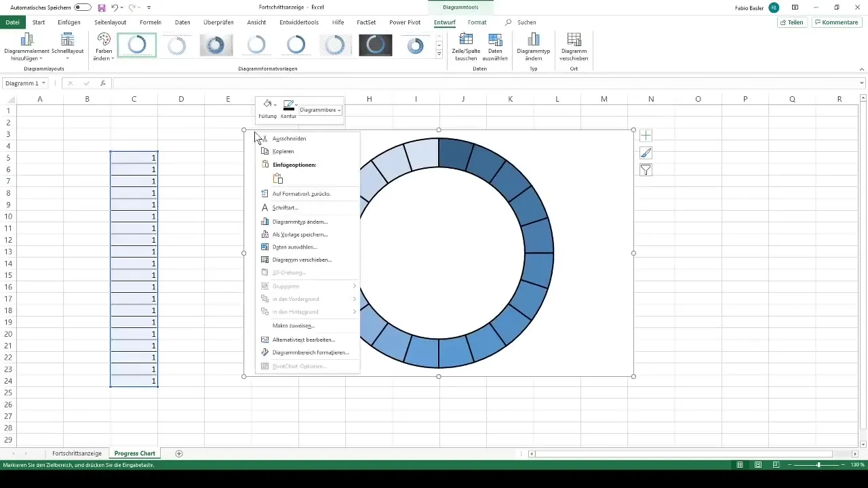Viewport: 868px width, 488px height.
Task: Select the dark background chart style thumbnail
Action: 376,45
